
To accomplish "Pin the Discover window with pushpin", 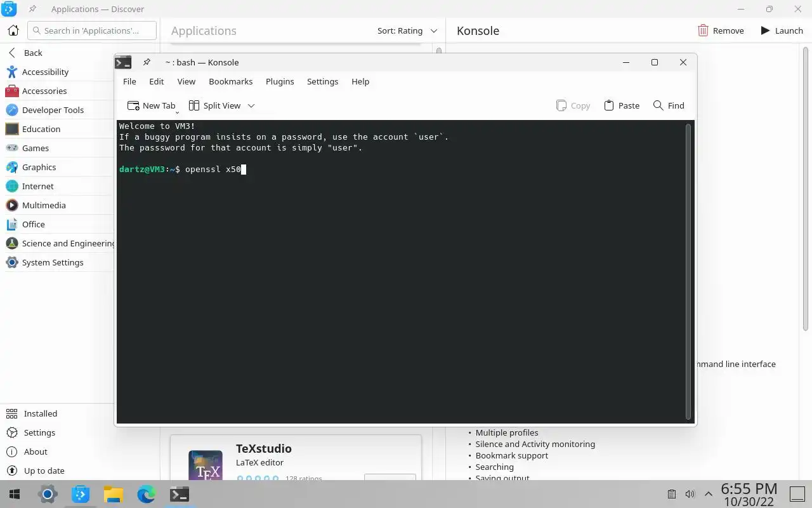I will (x=32, y=9).
